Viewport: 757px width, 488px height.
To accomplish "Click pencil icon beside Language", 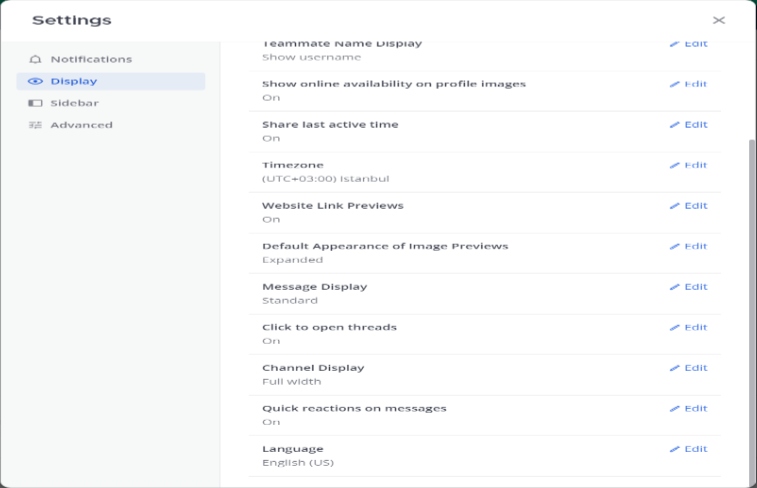I will click(x=675, y=449).
